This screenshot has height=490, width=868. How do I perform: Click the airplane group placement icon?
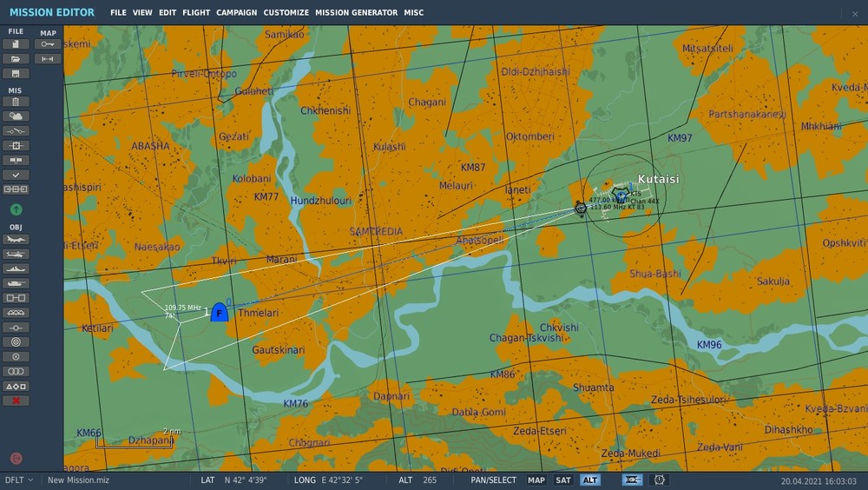tap(16, 240)
